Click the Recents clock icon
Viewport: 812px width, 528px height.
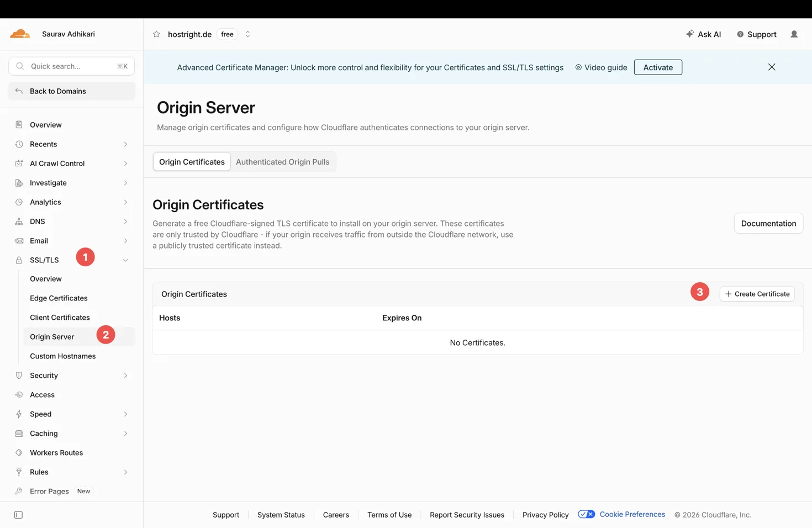19,144
